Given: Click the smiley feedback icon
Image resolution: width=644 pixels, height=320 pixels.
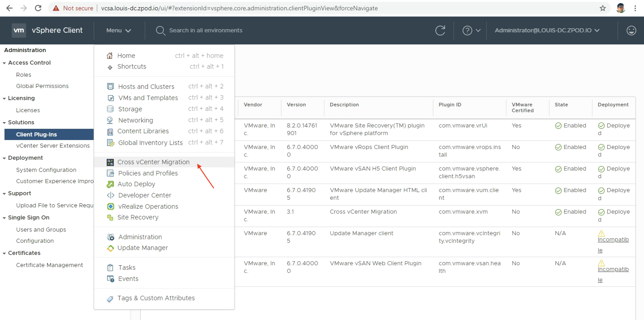Looking at the screenshot, I should (631, 30).
